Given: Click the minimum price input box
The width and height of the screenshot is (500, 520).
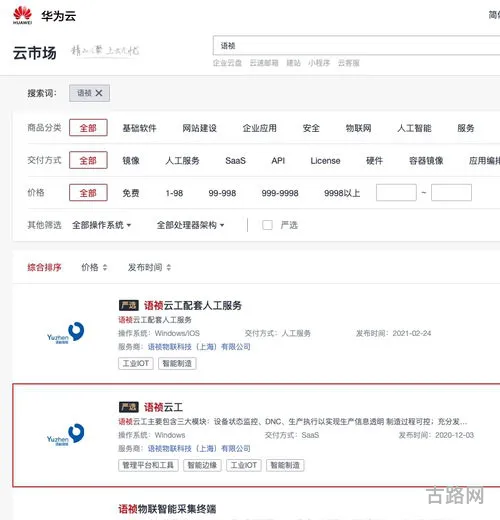Looking at the screenshot, I should 396,192.
